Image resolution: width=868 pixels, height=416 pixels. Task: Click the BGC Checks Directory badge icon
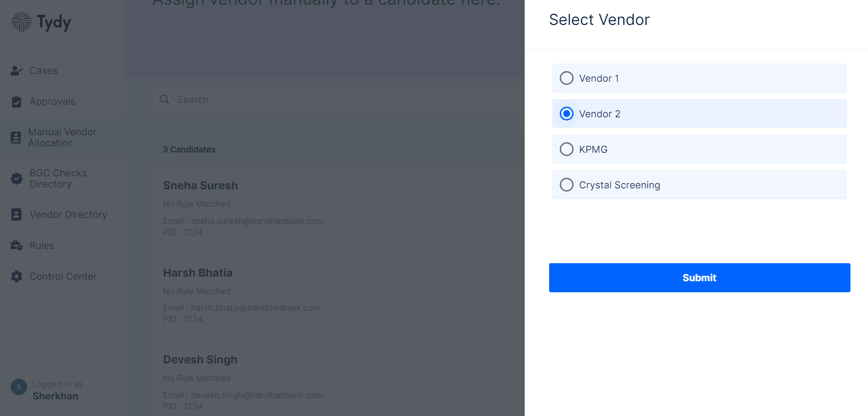point(17,179)
